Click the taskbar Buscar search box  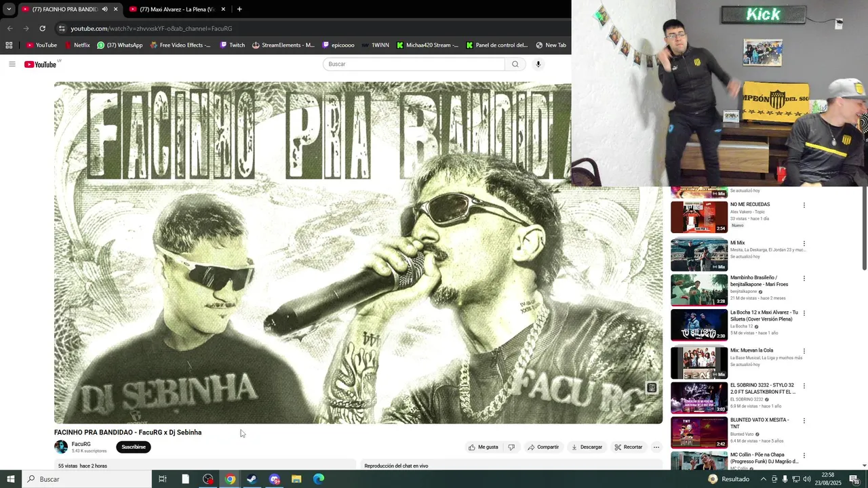click(87, 479)
